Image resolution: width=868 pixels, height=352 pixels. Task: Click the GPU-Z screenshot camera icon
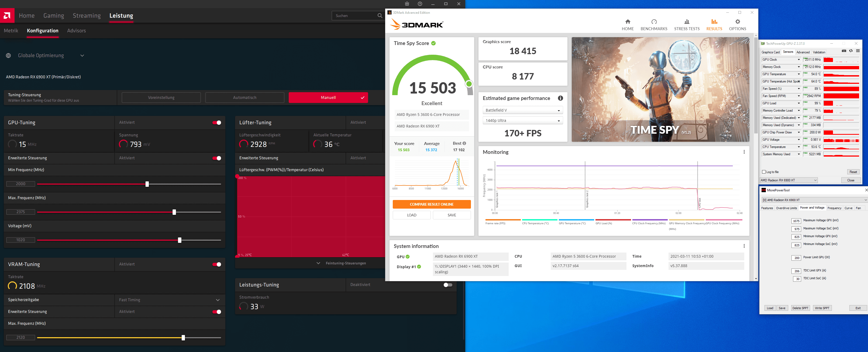tap(844, 51)
